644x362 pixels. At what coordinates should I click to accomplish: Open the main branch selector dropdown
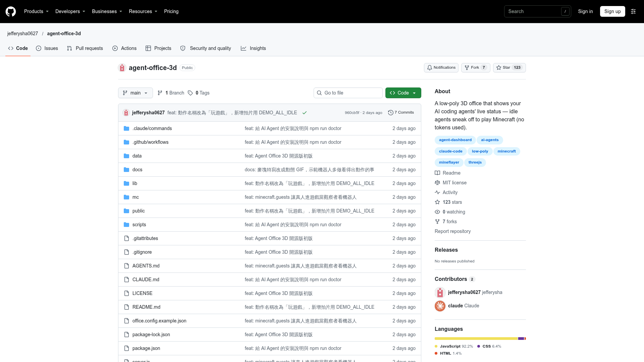point(136,93)
